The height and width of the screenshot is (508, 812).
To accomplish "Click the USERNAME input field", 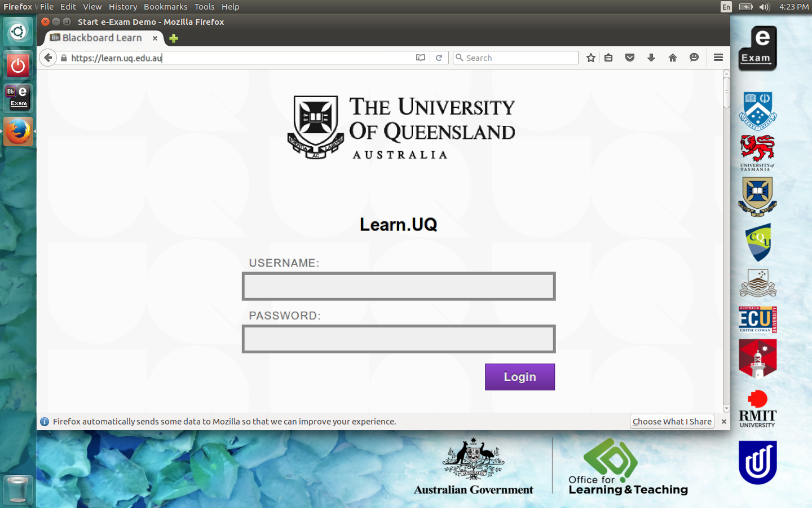I will pos(399,286).
